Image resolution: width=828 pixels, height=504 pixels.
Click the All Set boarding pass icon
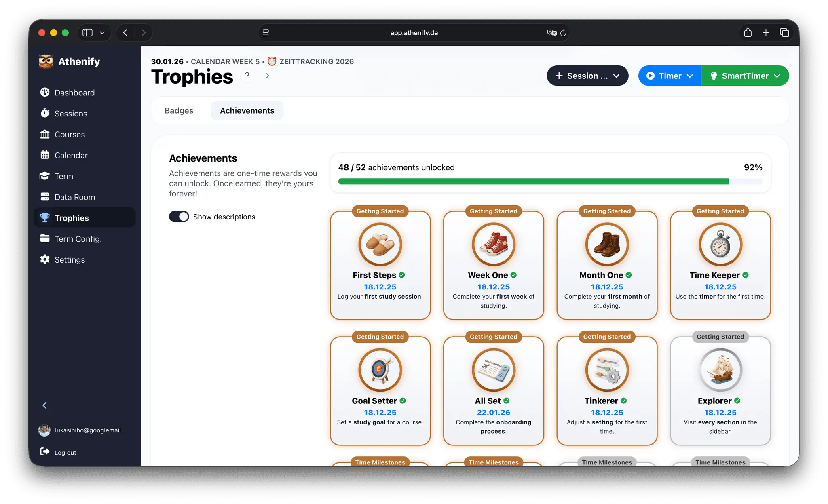494,370
